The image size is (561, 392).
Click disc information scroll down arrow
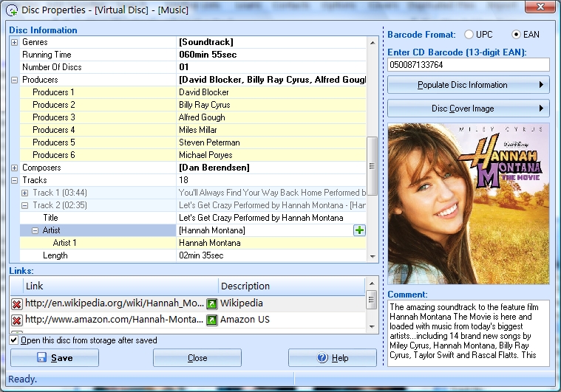pos(372,256)
